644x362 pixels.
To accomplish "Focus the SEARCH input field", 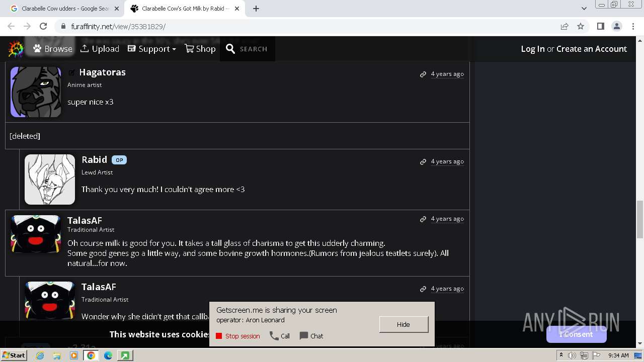I will click(254, 49).
